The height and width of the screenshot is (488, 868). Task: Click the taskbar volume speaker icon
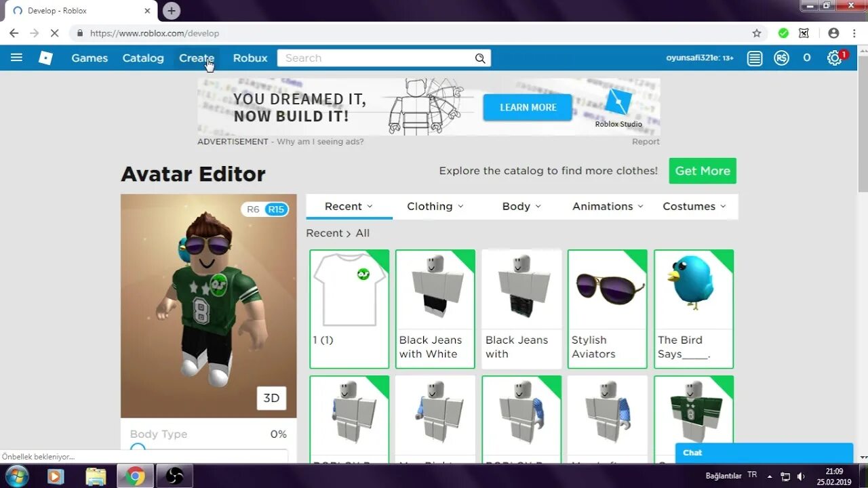pos(801,476)
